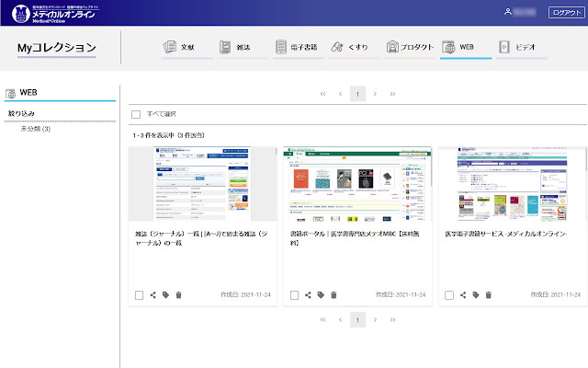Viewport: 588px width, 368px height.
Task: Tick the checkbox on 医学電子書籍サービス card
Action: click(x=449, y=295)
